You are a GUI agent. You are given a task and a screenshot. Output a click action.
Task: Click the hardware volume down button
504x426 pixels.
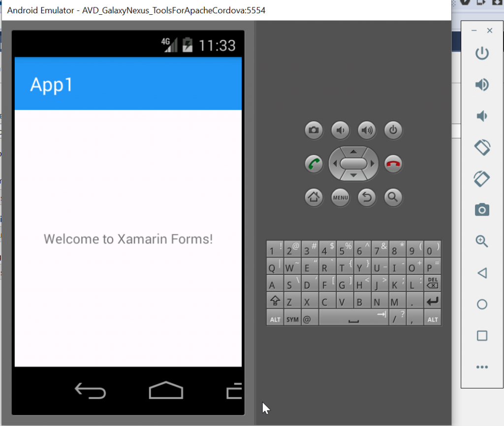340,130
